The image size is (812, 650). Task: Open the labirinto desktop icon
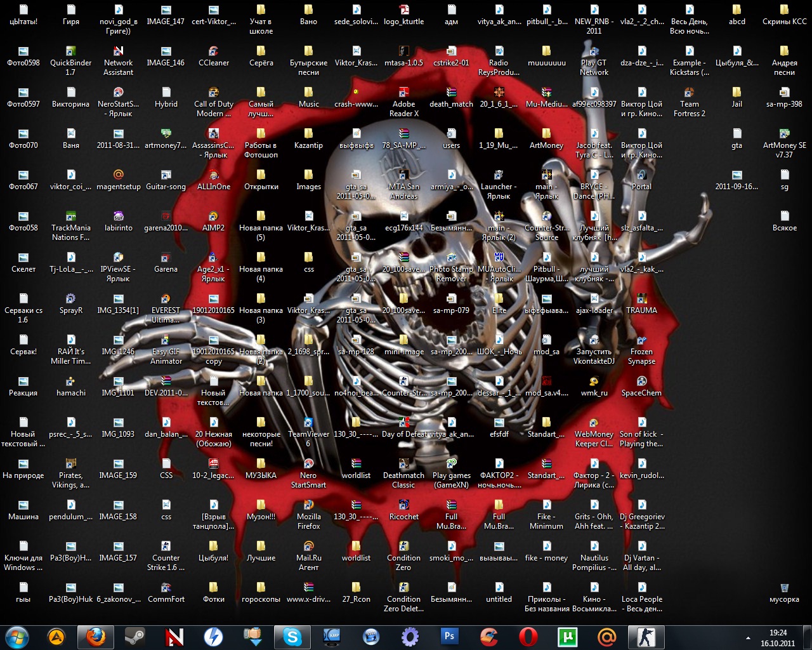[x=119, y=222]
